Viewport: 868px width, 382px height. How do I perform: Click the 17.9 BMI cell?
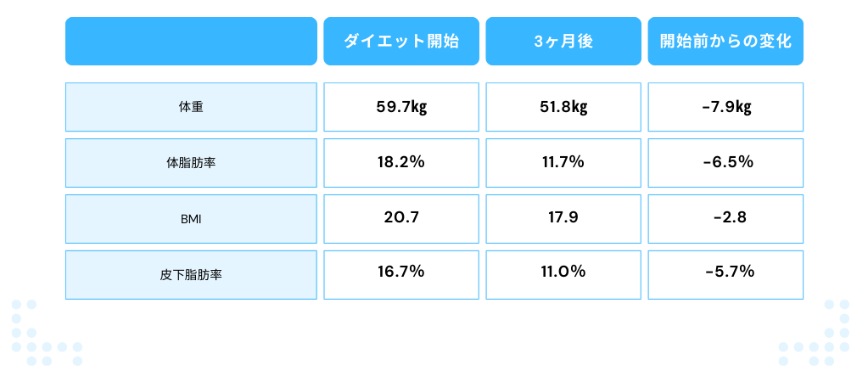click(x=563, y=218)
